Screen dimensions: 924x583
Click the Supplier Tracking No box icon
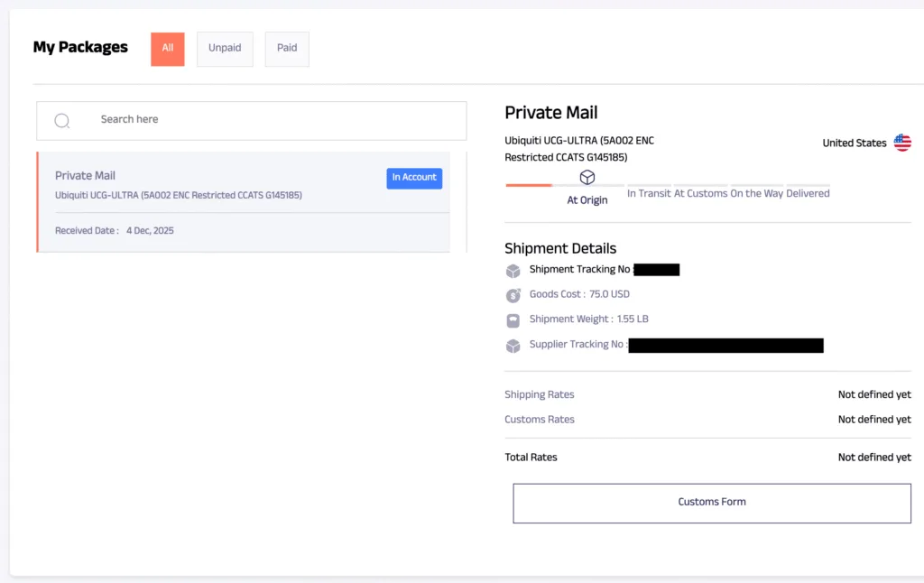513,345
